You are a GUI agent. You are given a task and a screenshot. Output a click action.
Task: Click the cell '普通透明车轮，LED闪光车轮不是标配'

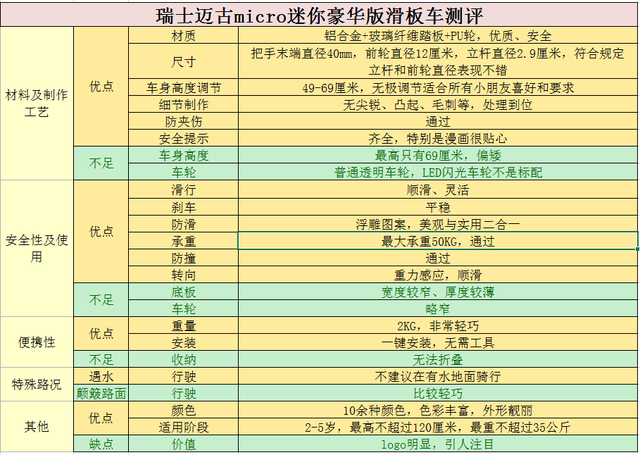[x=438, y=172]
